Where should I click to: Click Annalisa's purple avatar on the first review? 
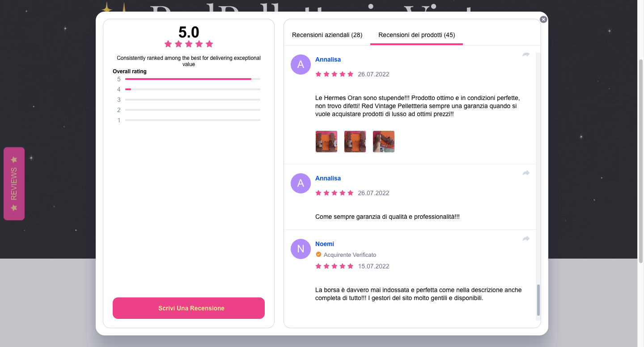point(301,64)
